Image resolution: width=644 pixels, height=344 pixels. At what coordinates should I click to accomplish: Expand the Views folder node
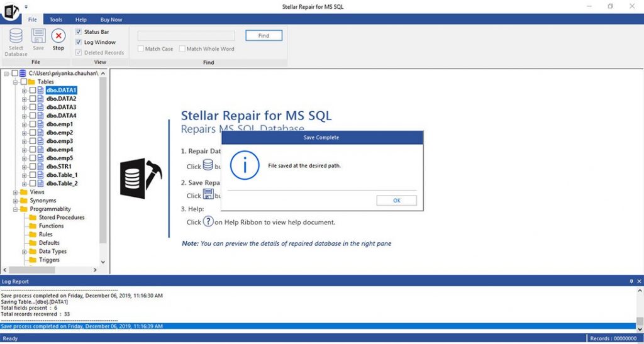[16, 192]
